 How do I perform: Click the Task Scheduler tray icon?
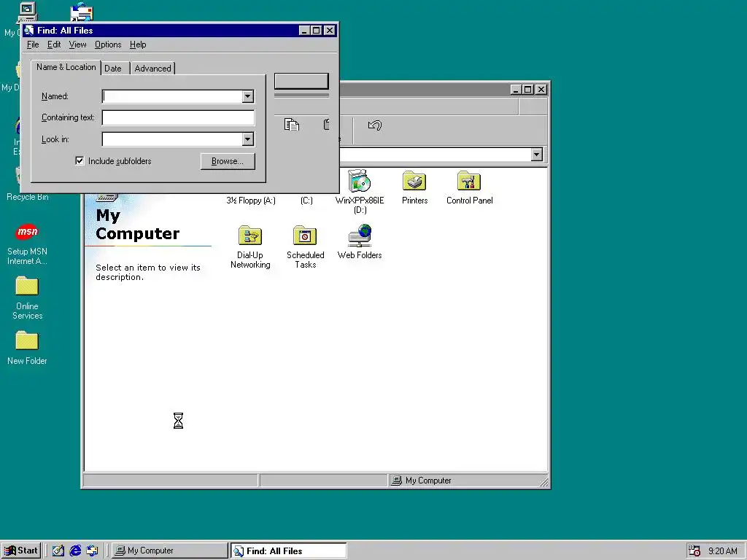(694, 551)
